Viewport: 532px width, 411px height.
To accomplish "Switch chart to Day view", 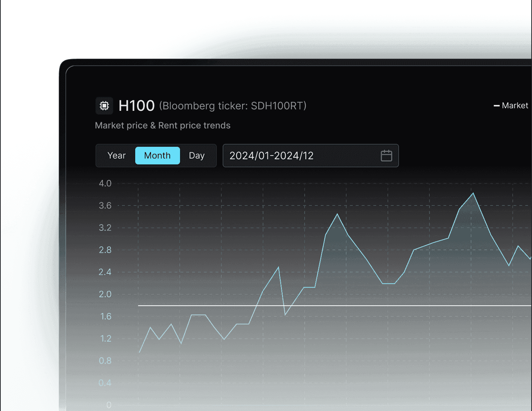I will (197, 156).
